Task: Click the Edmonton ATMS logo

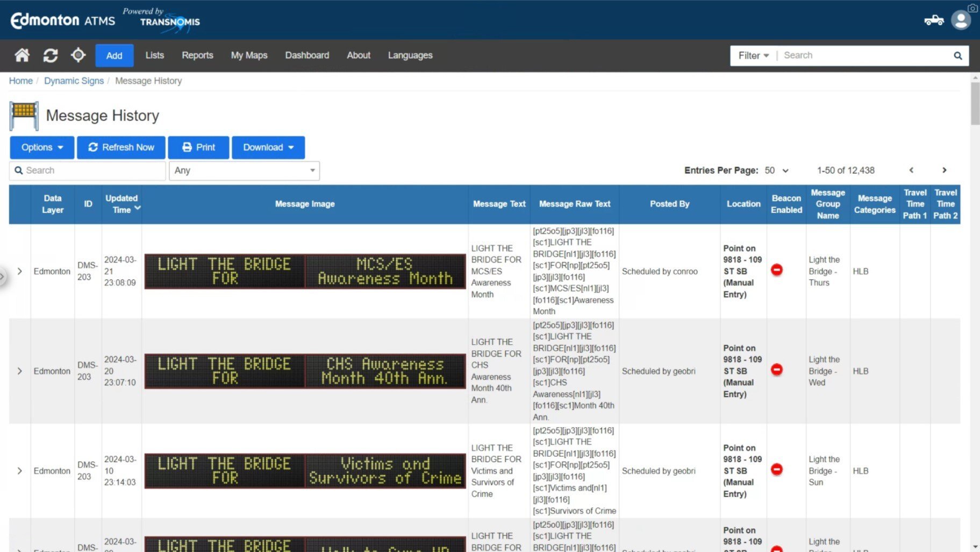Action: tap(63, 20)
